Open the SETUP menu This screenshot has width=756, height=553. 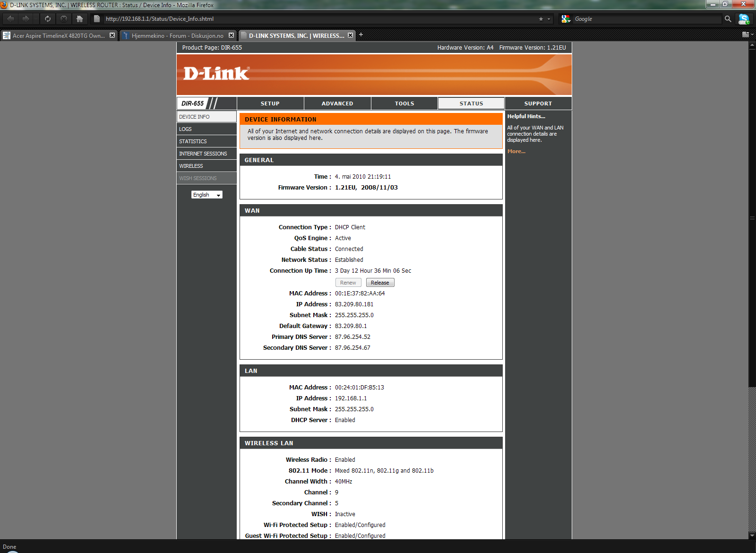pos(270,104)
